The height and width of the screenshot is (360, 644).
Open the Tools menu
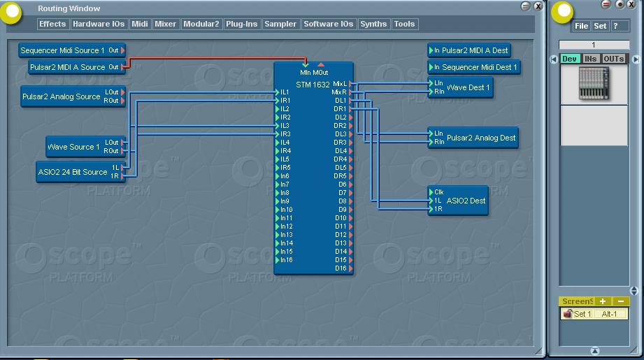click(x=404, y=24)
